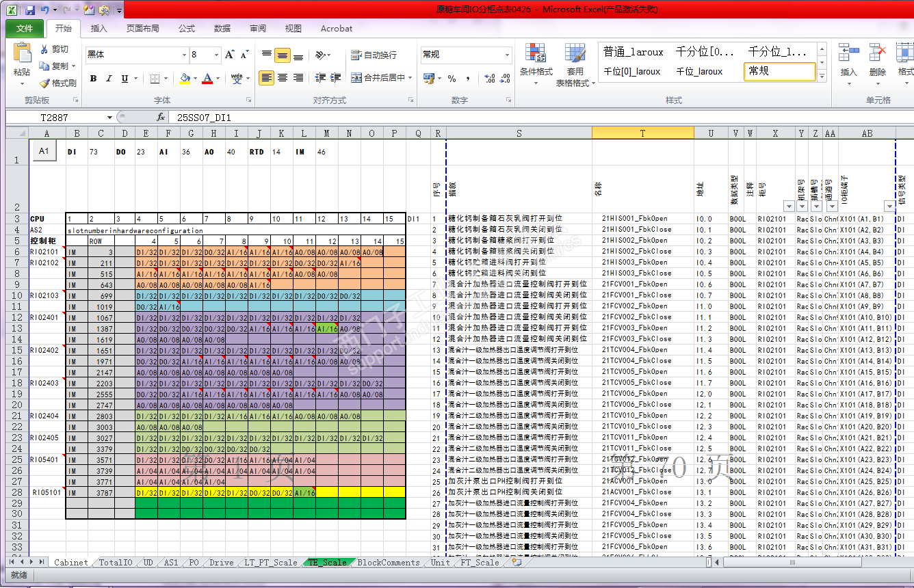Image resolution: width=914 pixels, height=588 pixels.
Task: Toggle italic formatting
Action: (x=109, y=79)
